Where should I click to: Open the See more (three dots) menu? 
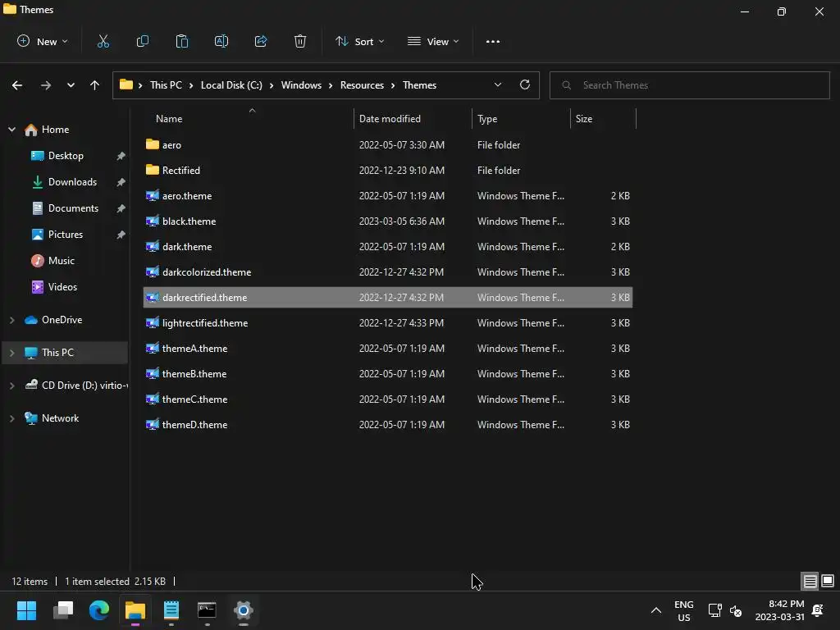pyautogui.click(x=493, y=41)
